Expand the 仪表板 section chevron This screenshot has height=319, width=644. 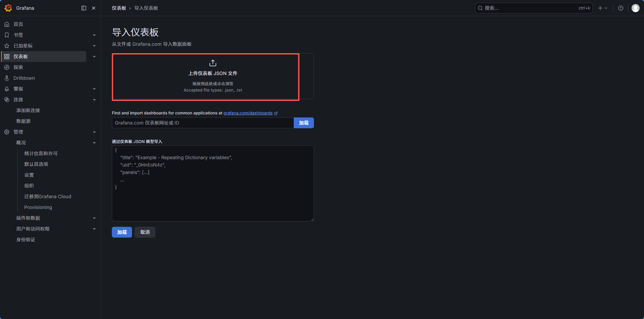tap(94, 57)
